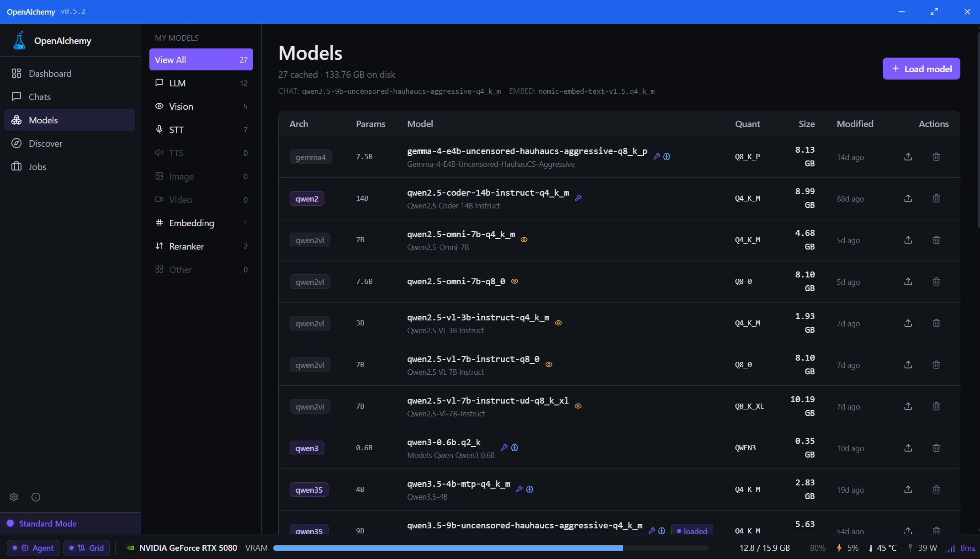This screenshot has height=559, width=980.
Task: Click eye icon beside qwen2.5-vl-3b-instruct
Action: point(558,323)
